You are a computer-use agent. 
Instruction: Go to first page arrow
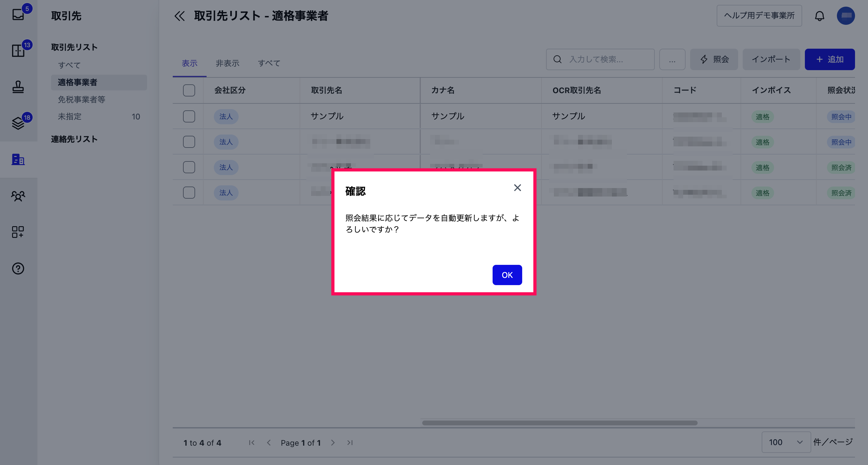[x=252, y=443]
